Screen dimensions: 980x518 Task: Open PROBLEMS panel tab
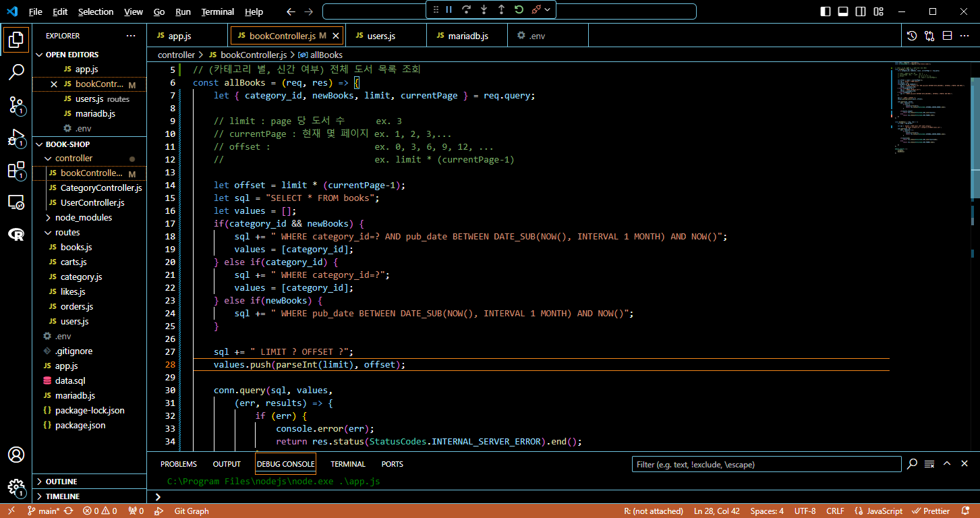(x=179, y=464)
